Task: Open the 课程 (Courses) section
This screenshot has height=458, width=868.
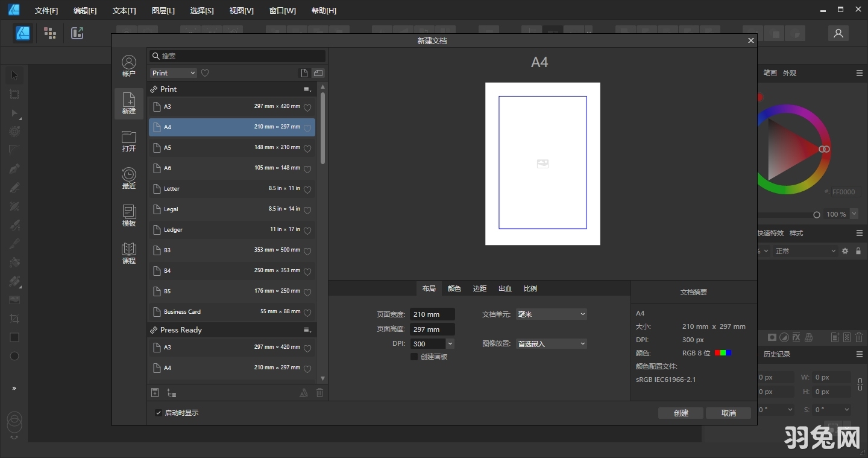Action: 128,253
